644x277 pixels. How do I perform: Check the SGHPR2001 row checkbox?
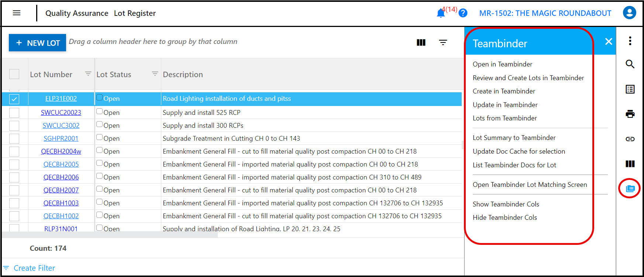click(x=14, y=138)
